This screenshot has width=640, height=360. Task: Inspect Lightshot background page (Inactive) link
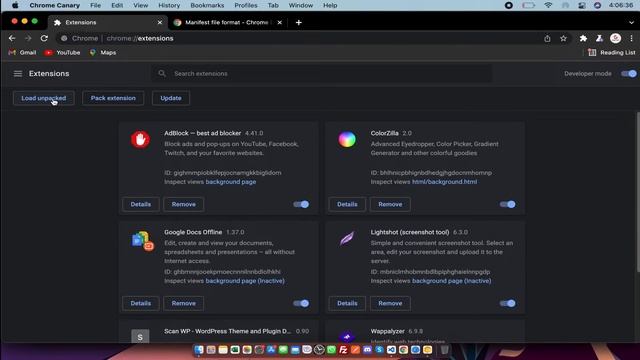tap(451, 281)
